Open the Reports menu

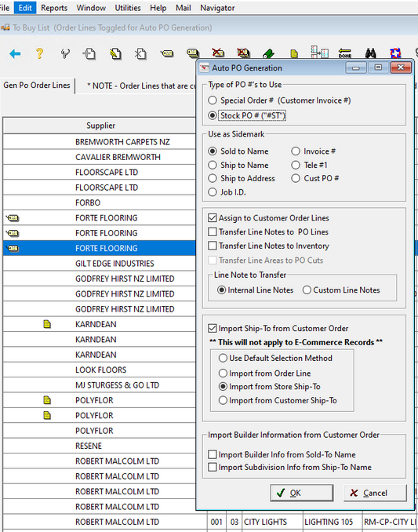tap(54, 8)
